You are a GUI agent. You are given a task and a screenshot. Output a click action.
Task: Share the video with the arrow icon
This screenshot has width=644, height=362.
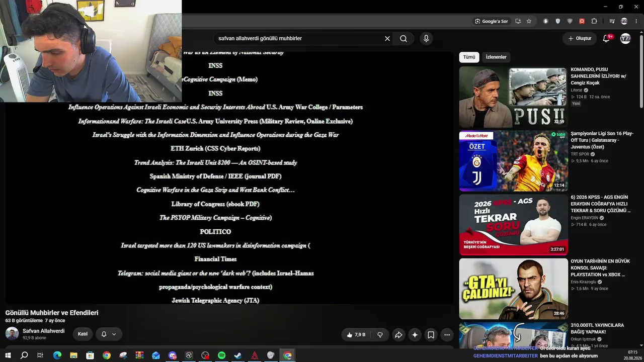(398, 335)
